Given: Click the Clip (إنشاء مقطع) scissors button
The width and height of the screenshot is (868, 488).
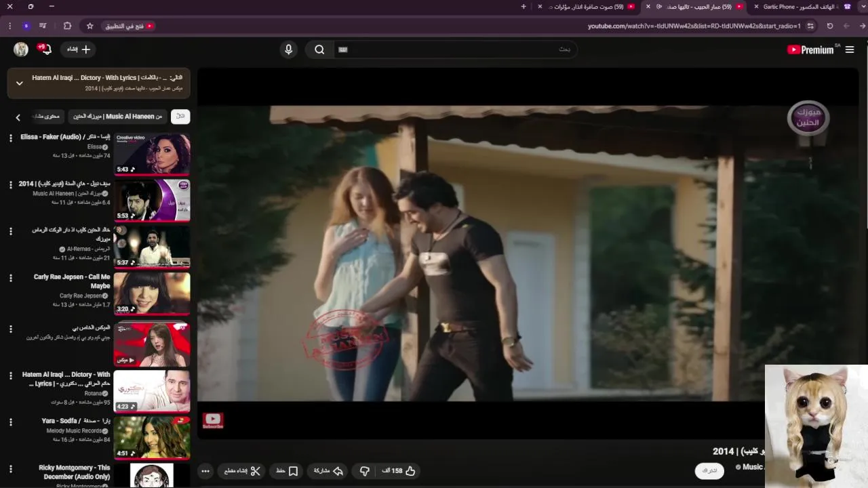Looking at the screenshot, I should tap(243, 471).
